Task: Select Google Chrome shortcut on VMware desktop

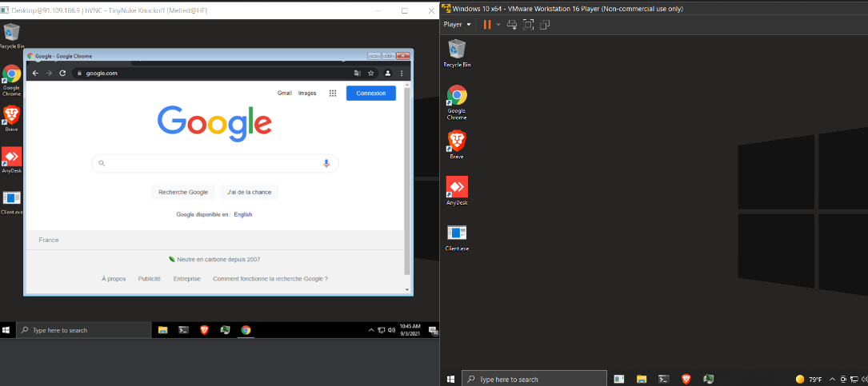Action: point(457,102)
